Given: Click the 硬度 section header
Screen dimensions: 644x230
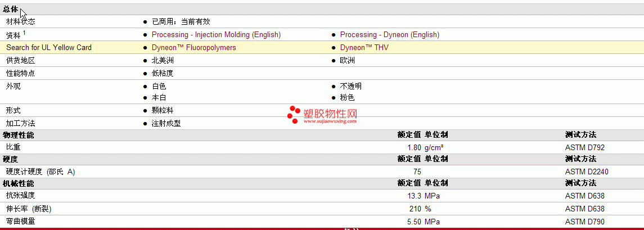Looking at the screenshot, I should [x=11, y=159].
